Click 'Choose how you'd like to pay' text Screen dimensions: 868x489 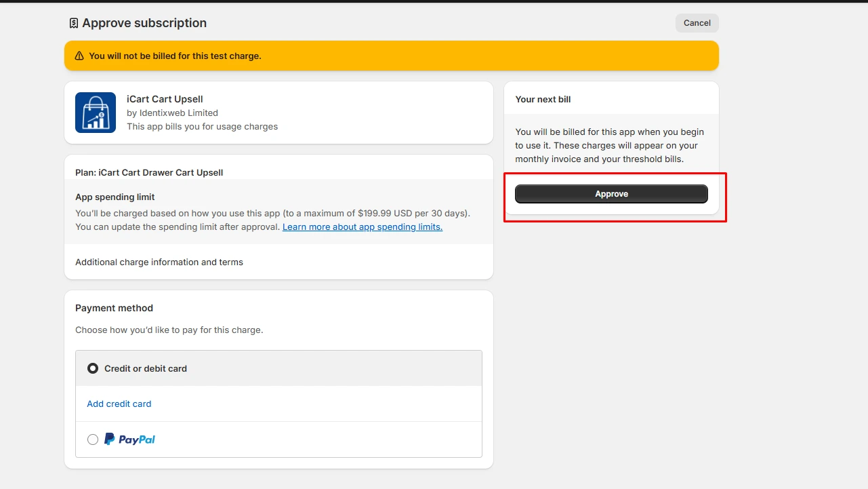tap(169, 330)
